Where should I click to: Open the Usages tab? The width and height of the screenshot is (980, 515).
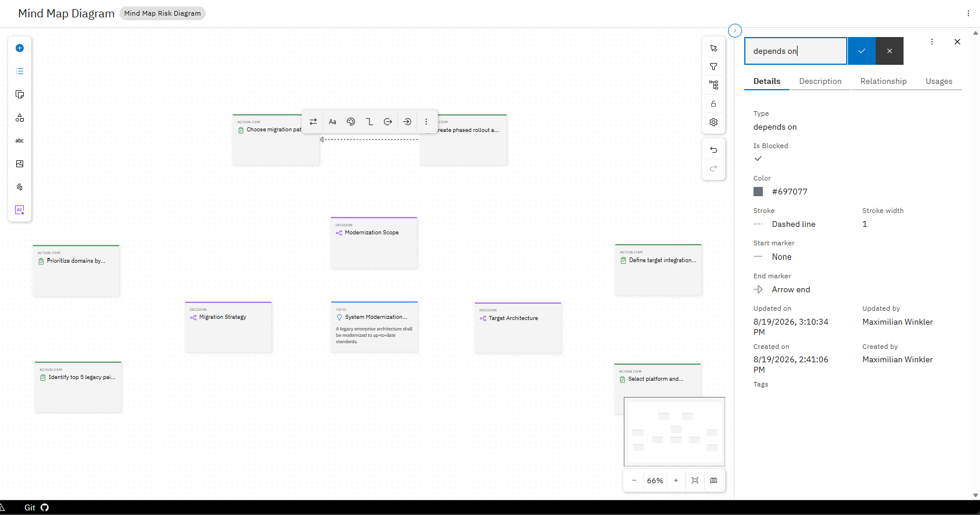point(939,81)
